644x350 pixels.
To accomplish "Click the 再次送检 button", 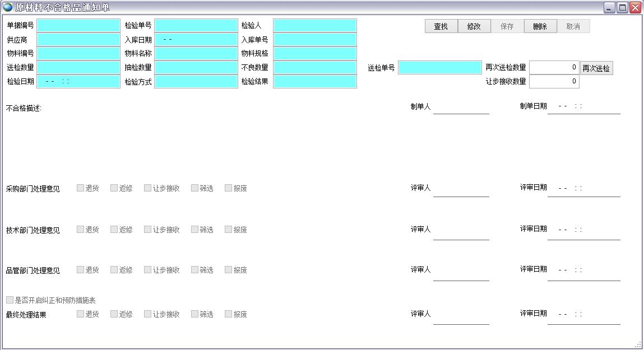I will click(596, 68).
